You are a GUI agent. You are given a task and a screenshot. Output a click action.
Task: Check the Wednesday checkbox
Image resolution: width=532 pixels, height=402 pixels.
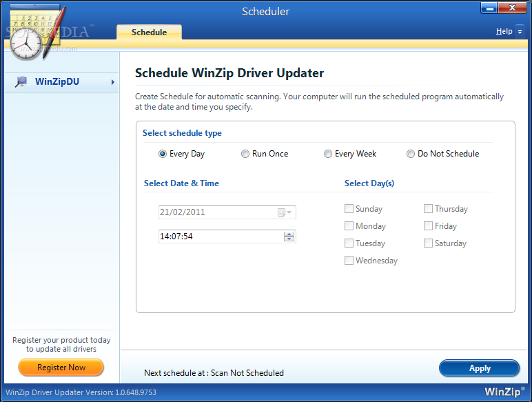349,261
